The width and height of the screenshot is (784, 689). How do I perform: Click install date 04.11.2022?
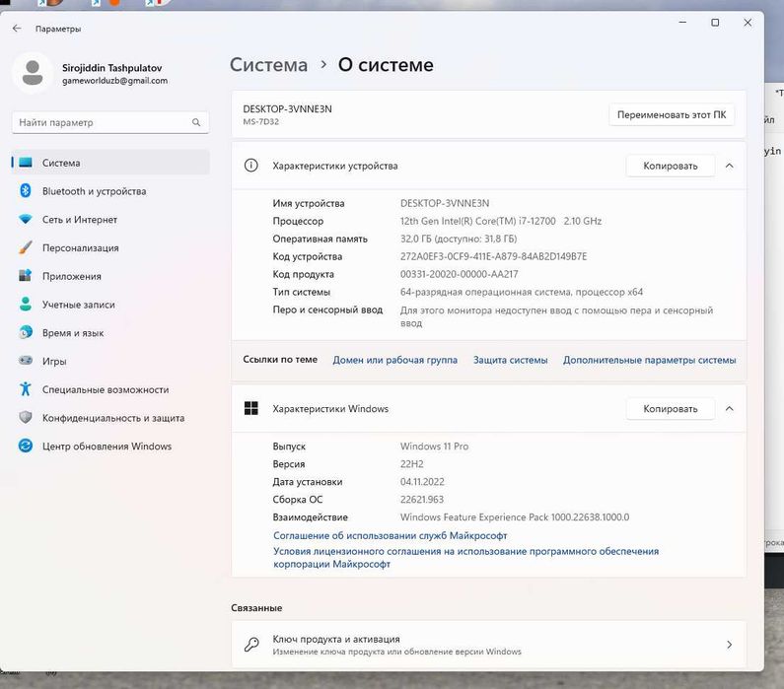[422, 482]
